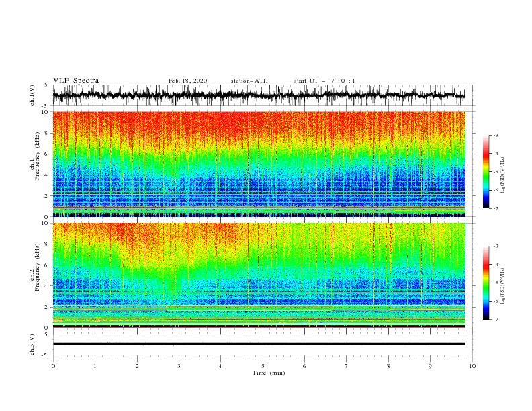Click the ch.2 colorbar 'log(PSD)(V²/Hz)' label
Viewport: 532px width, 411px height.
click(x=502, y=285)
